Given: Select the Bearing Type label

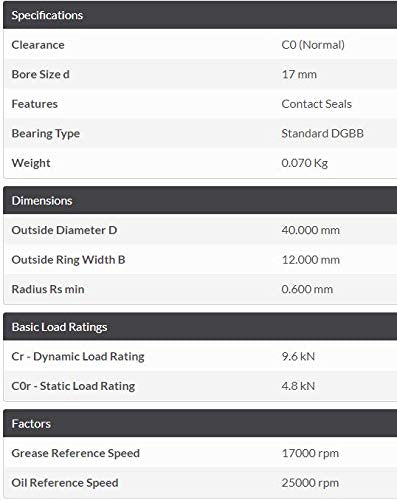Looking at the screenshot, I should 46,134.
